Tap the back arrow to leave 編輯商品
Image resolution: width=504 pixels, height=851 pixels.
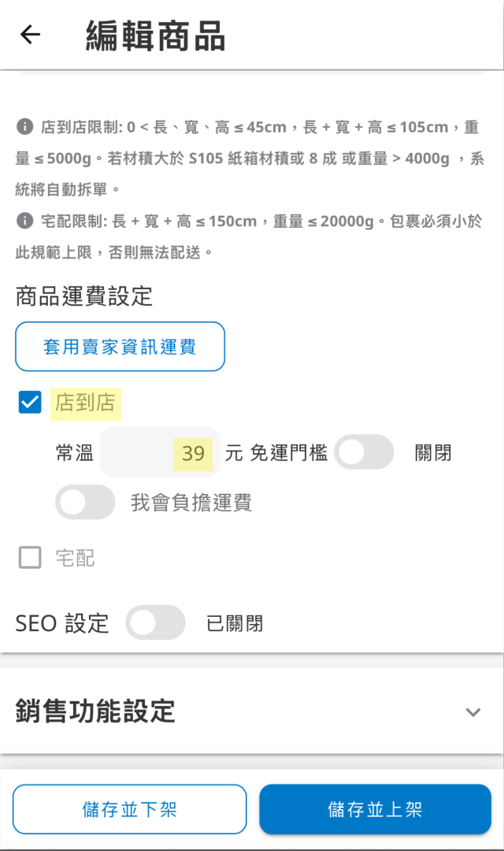[29, 35]
